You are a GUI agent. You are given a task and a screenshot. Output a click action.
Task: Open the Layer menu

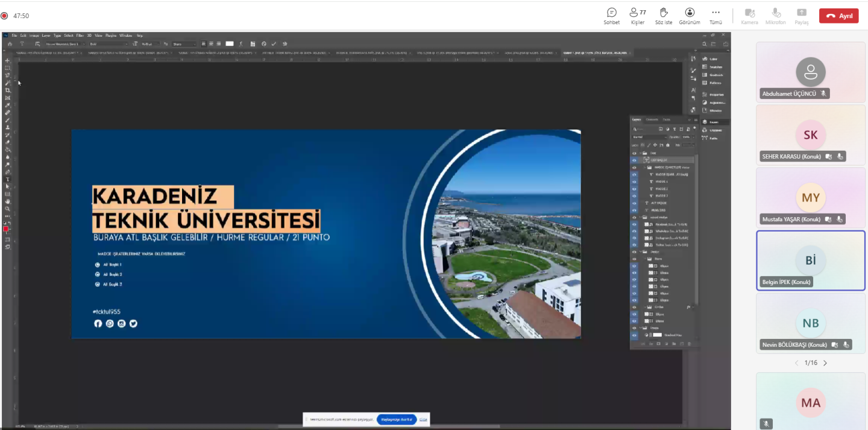(46, 36)
